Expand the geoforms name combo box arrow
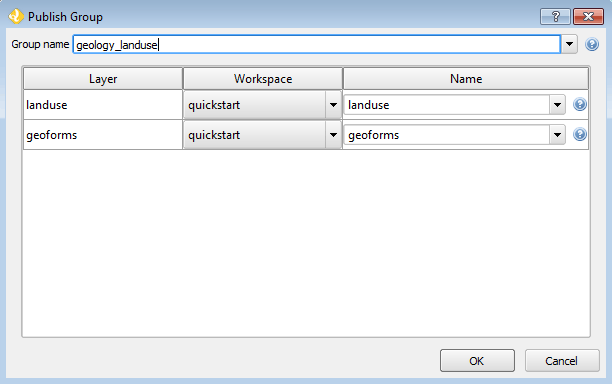612x384 pixels. point(557,135)
